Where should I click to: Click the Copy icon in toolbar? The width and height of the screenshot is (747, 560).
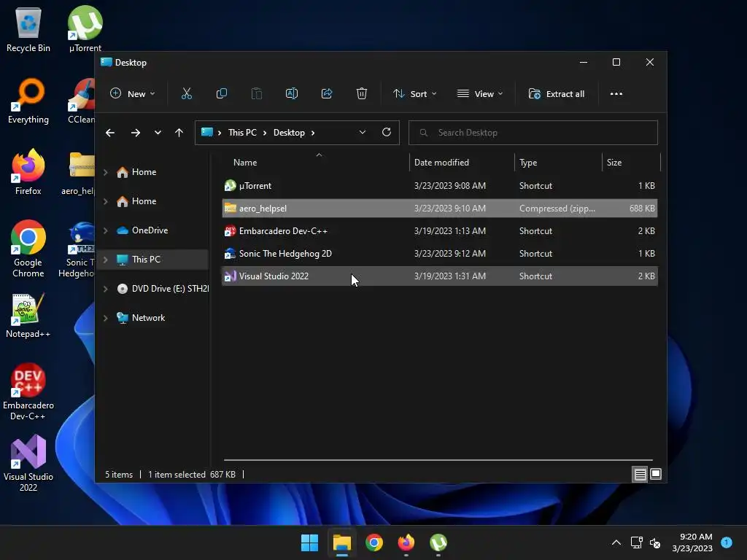pyautogui.click(x=222, y=94)
